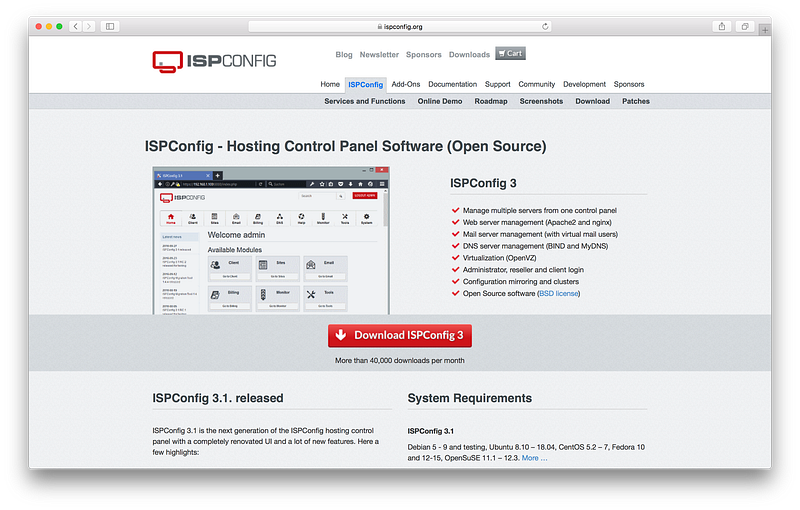Click 'Configuration mirroring and clusters' text
Image resolution: width=800 pixels, height=510 pixels.
tap(521, 282)
